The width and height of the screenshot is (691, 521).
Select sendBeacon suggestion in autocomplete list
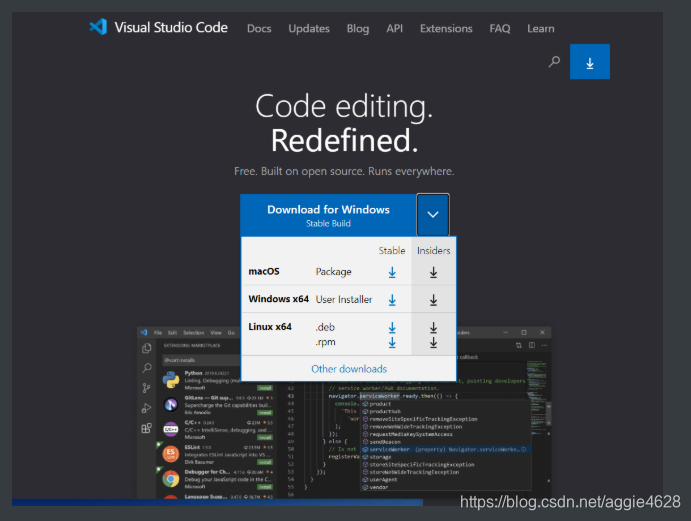446,442
